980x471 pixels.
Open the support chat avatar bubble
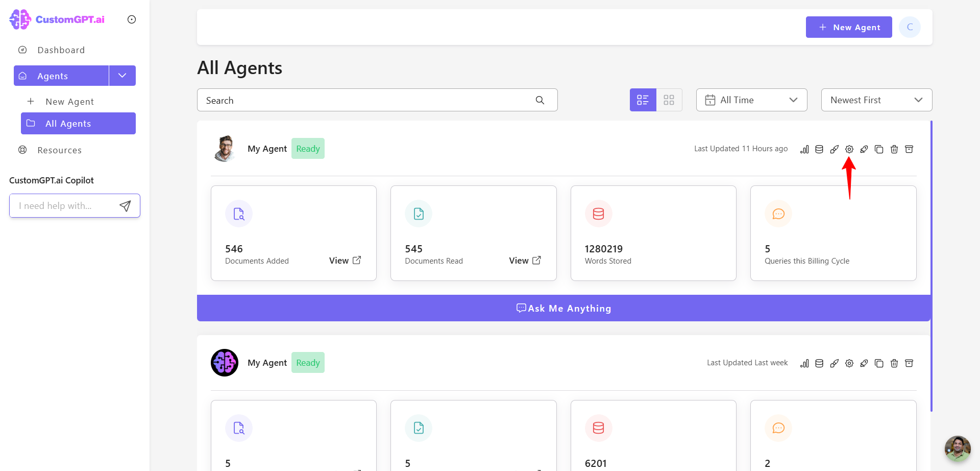(958, 449)
